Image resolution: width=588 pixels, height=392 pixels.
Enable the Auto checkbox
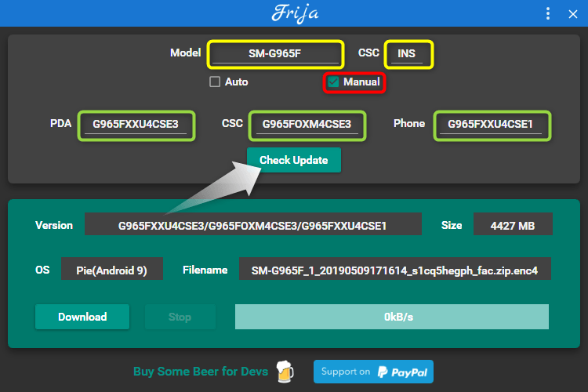tap(215, 82)
